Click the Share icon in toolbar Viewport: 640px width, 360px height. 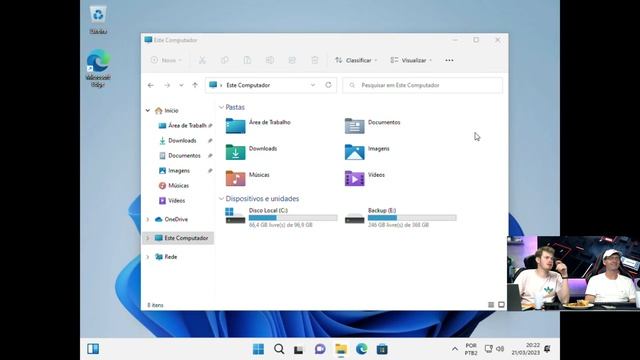(292, 60)
